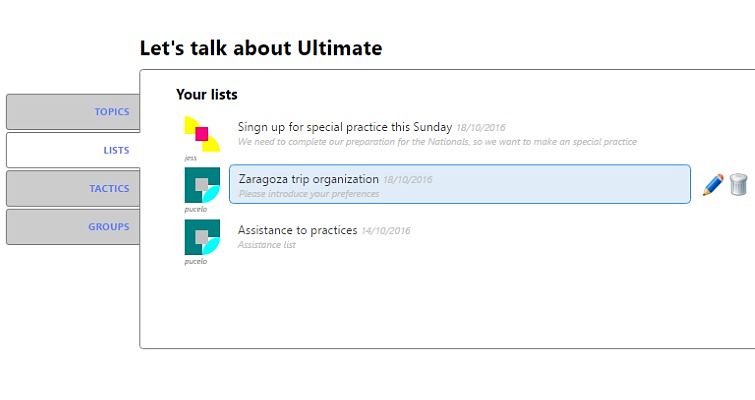Click pucelo avatar beside Zaragoza trip organization
The height and width of the screenshot is (400, 755).
click(202, 185)
